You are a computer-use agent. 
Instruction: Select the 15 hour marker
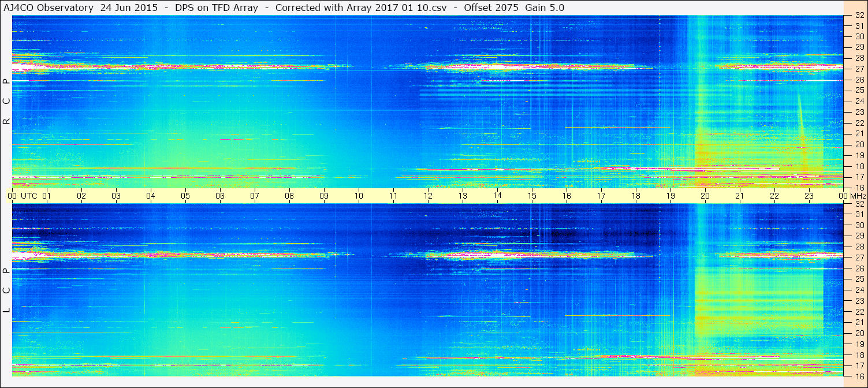pos(532,196)
